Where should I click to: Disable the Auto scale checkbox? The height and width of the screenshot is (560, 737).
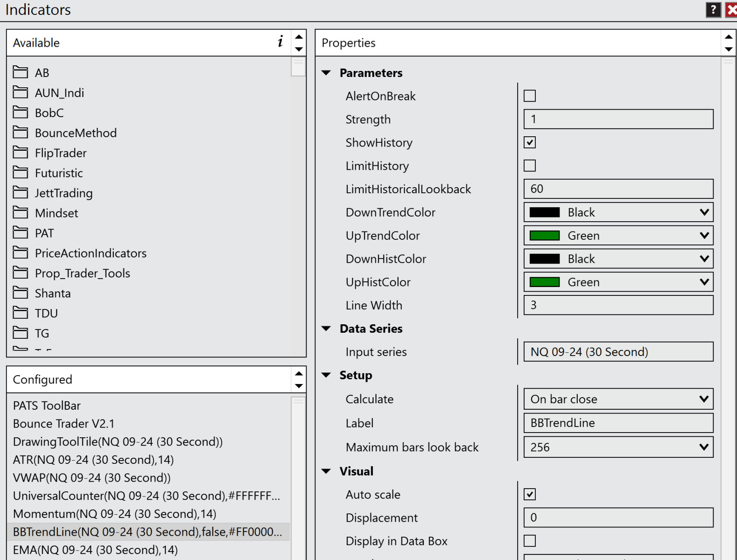coord(530,494)
